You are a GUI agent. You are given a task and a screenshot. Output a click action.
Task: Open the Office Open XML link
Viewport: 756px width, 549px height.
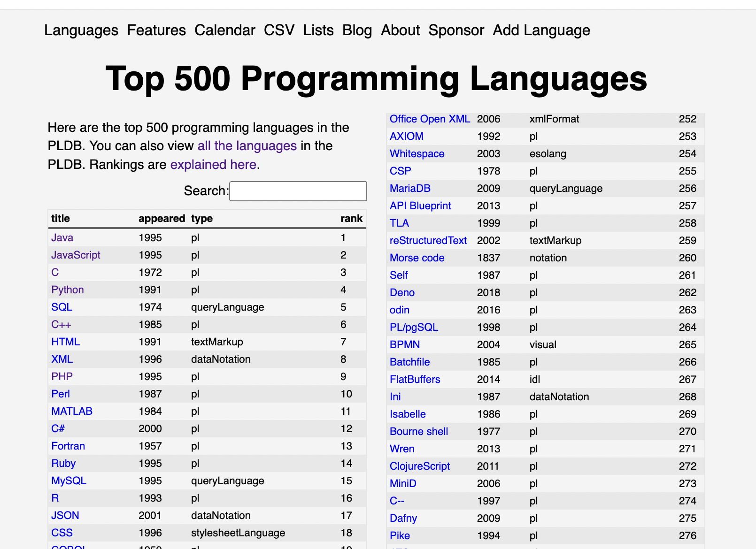[430, 119]
